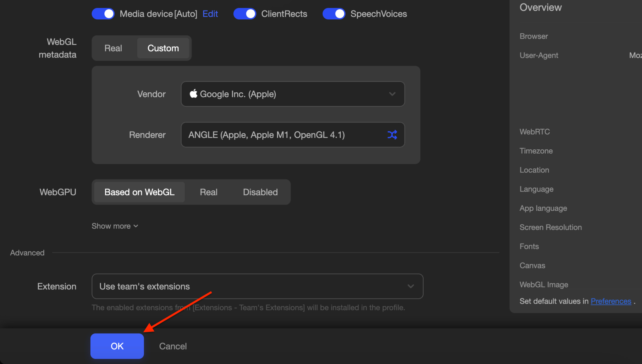642x364 pixels.
Task: Select Timezone in the Overview sidebar
Action: [x=536, y=150]
